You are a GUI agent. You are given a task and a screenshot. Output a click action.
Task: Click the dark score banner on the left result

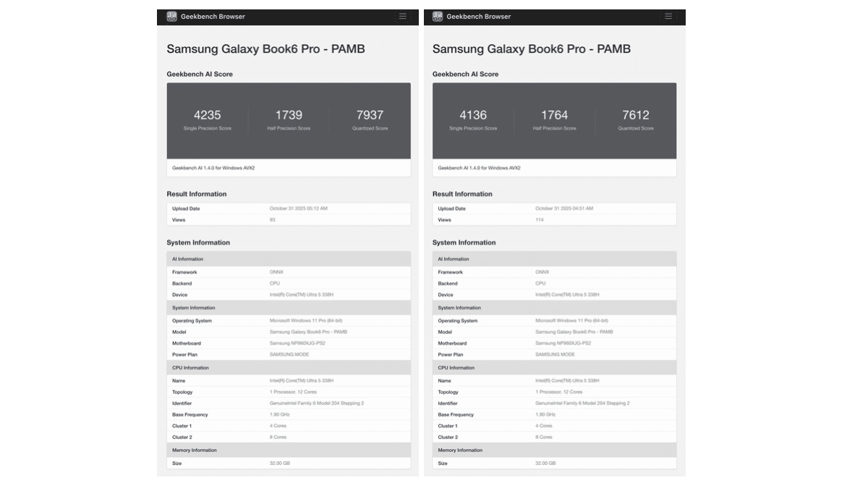(x=289, y=121)
